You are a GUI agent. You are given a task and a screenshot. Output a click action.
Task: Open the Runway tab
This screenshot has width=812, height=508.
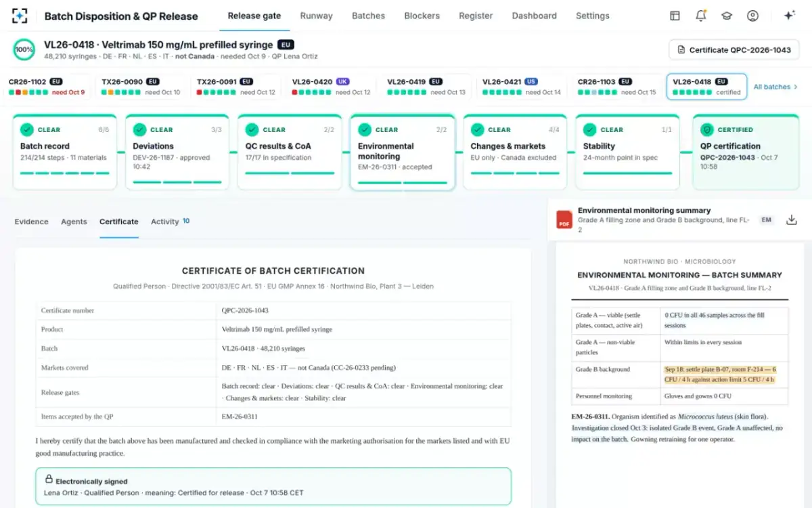pyautogui.click(x=316, y=16)
